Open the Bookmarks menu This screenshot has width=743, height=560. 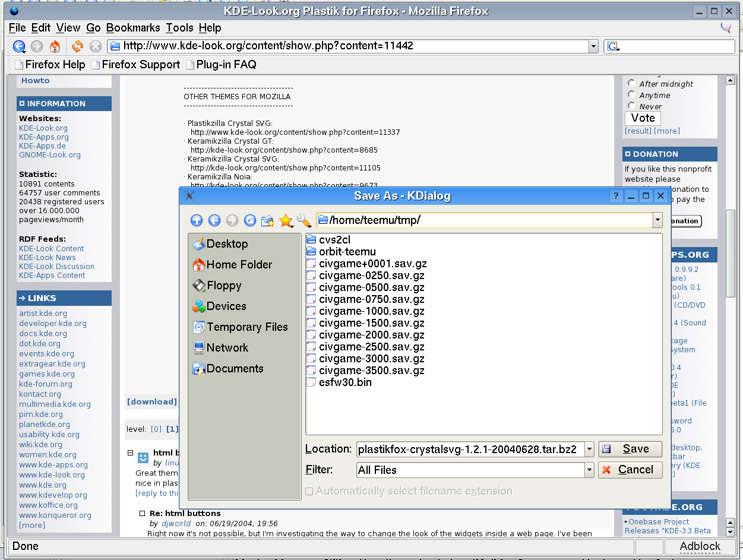tap(133, 27)
